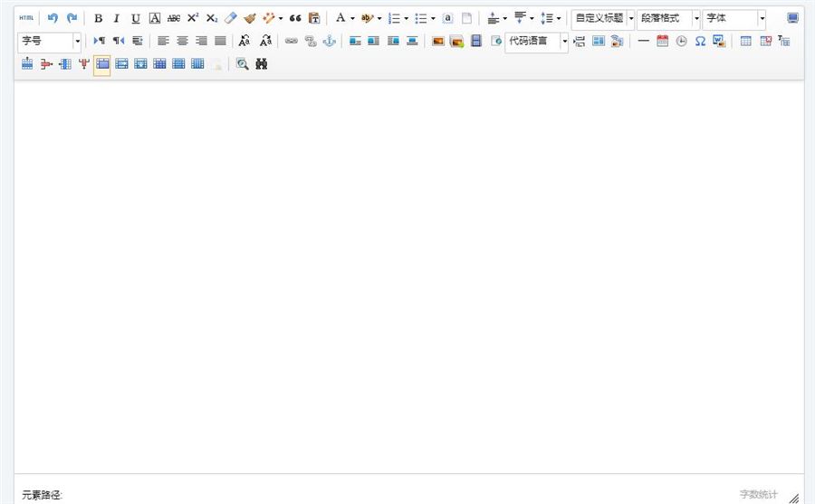Click inside the blank editor content area
Viewport: 815px width, 504px height.
[x=407, y=271]
